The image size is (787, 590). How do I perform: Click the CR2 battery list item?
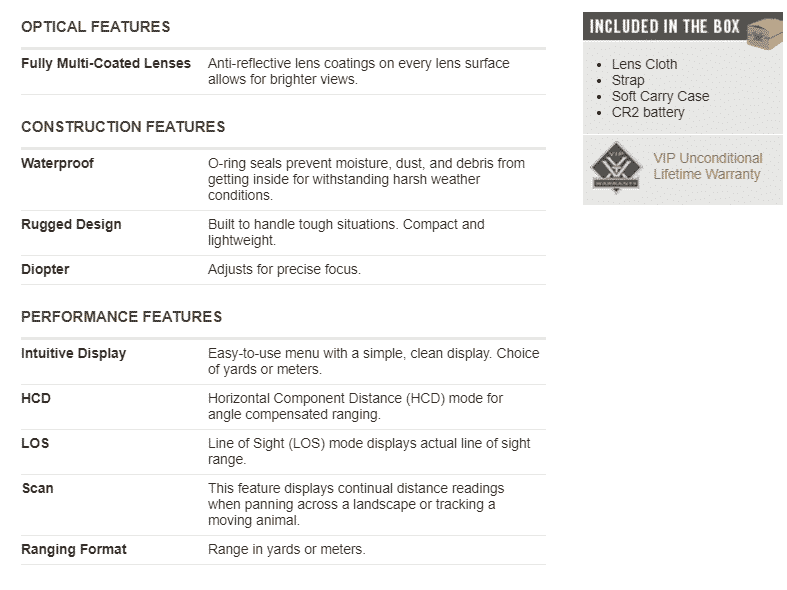click(648, 112)
